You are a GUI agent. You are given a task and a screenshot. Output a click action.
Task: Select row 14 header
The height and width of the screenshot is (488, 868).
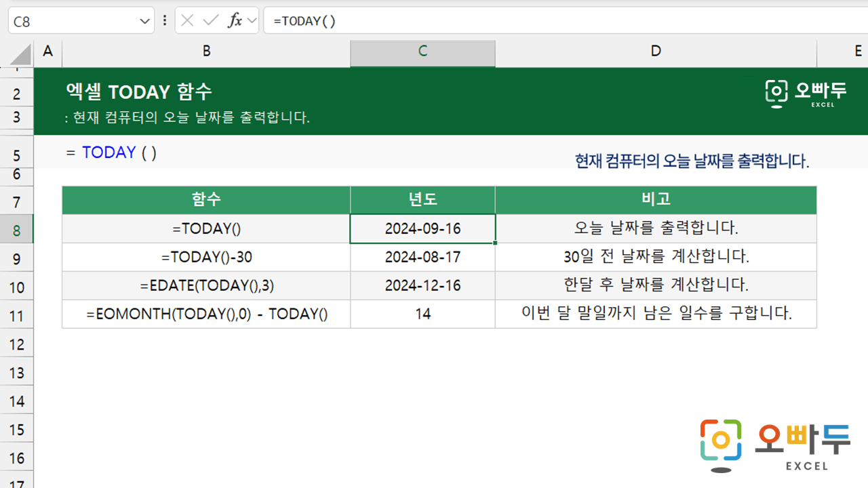tap(16, 401)
